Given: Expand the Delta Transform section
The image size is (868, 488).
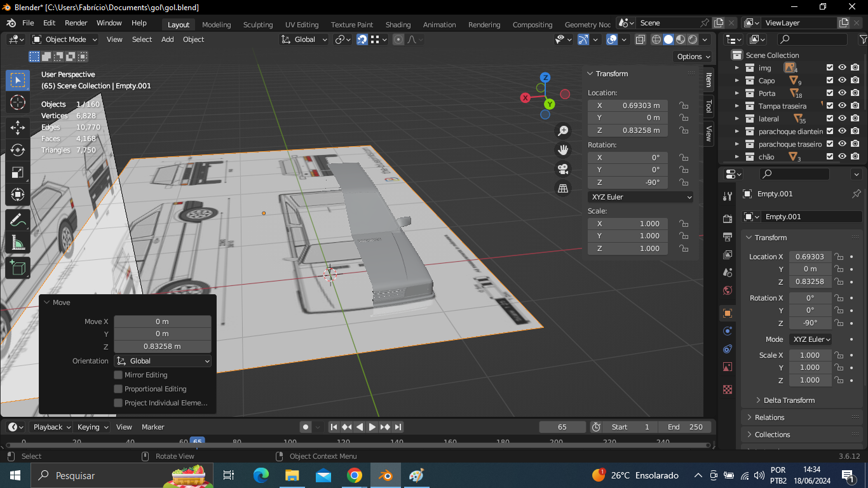Looking at the screenshot, I should pyautogui.click(x=789, y=400).
